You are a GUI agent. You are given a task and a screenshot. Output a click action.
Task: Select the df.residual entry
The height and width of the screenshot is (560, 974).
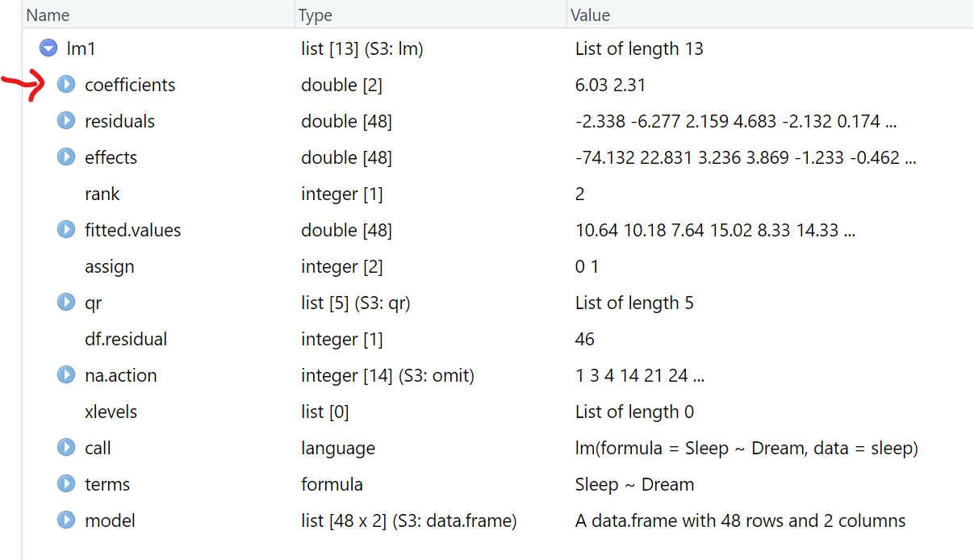tap(126, 339)
